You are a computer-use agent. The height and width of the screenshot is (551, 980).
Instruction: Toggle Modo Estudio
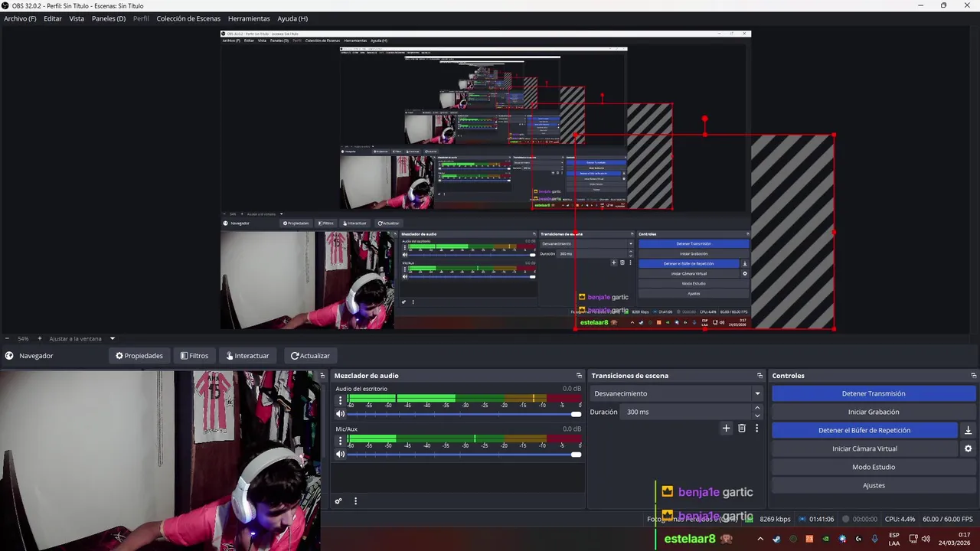pyautogui.click(x=874, y=467)
